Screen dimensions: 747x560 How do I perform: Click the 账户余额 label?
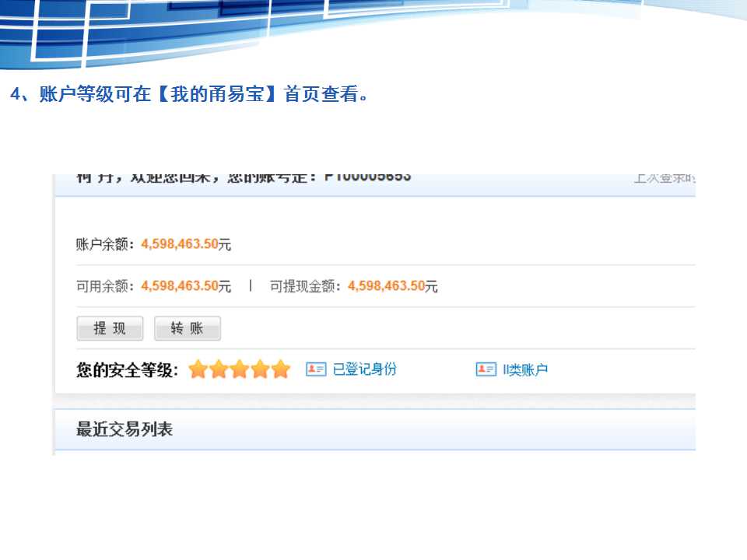point(105,244)
